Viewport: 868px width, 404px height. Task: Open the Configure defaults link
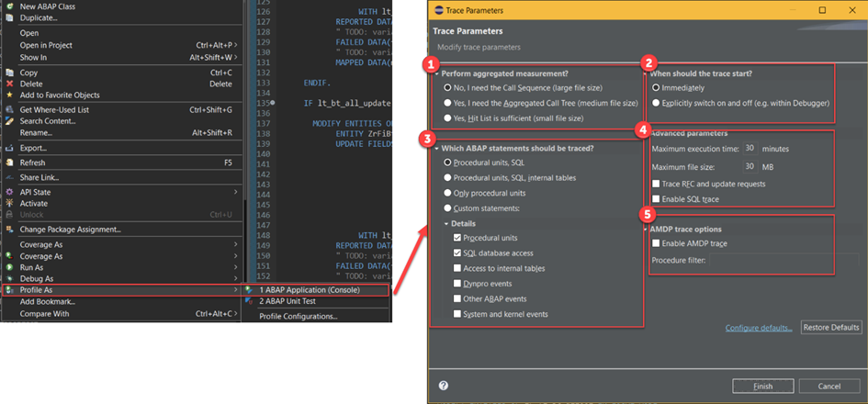click(x=759, y=328)
